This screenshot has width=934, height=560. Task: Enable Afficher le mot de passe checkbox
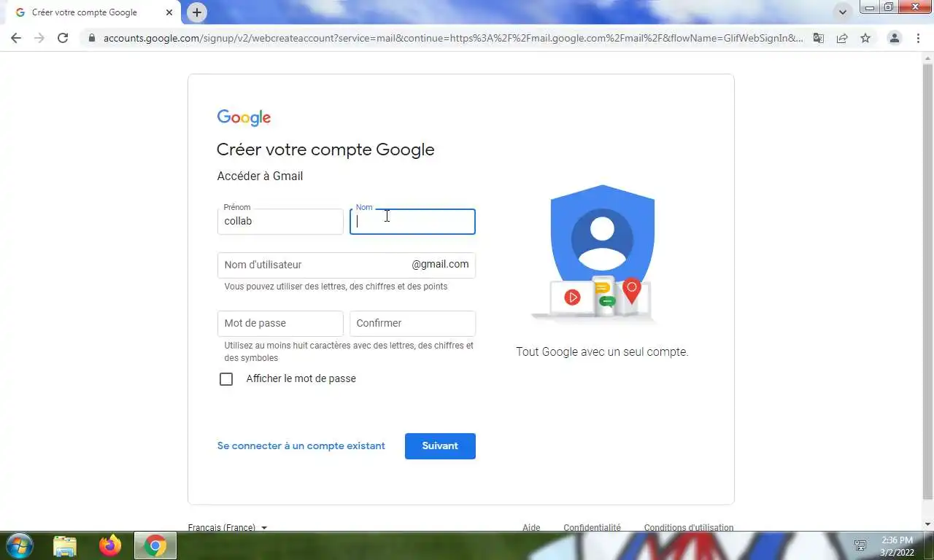[x=226, y=379]
